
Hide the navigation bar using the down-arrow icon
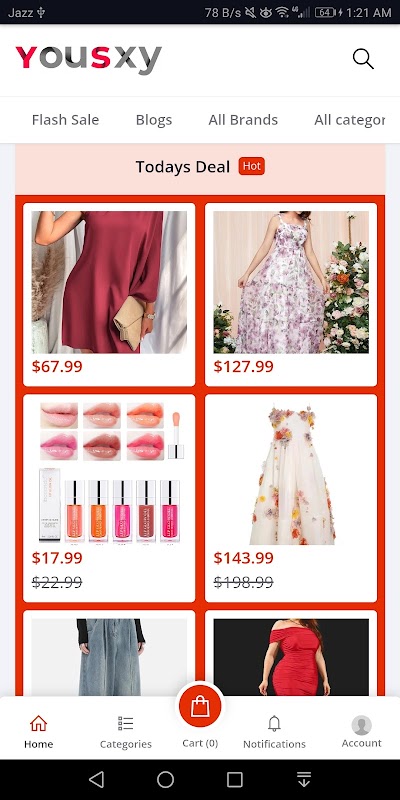(x=304, y=779)
